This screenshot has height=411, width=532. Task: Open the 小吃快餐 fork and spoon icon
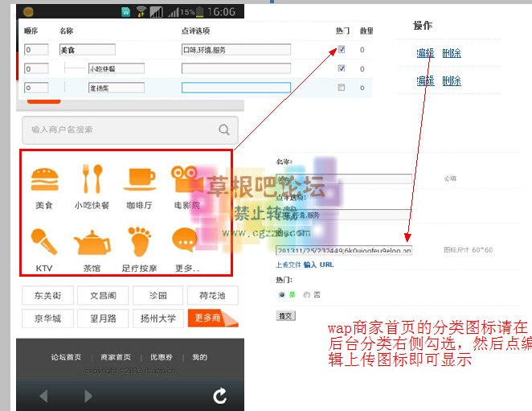point(92,179)
